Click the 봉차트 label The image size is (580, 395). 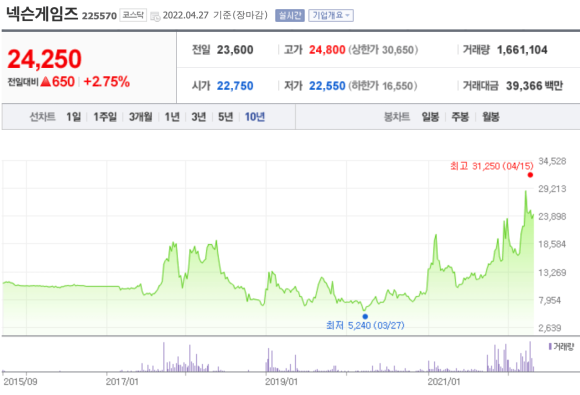397,117
